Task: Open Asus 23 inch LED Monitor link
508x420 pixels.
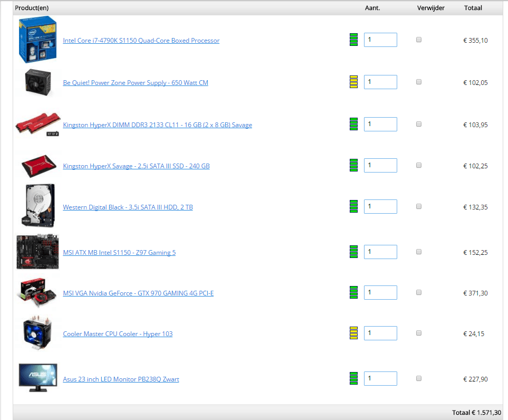Action: (x=121, y=379)
